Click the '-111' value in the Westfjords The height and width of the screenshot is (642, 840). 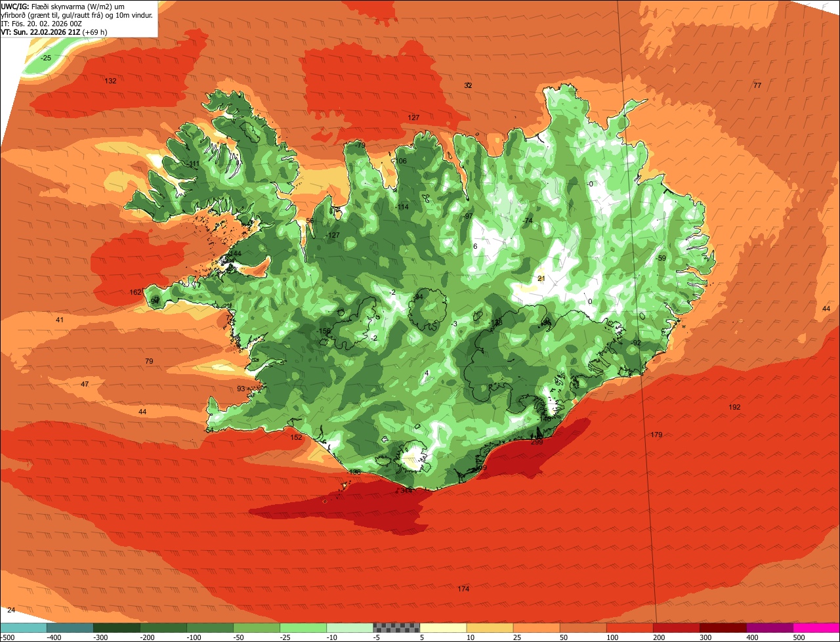194,164
